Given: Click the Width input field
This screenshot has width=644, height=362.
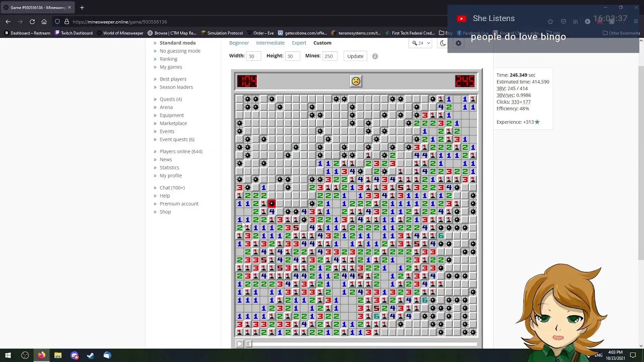Looking at the screenshot, I should point(254,56).
